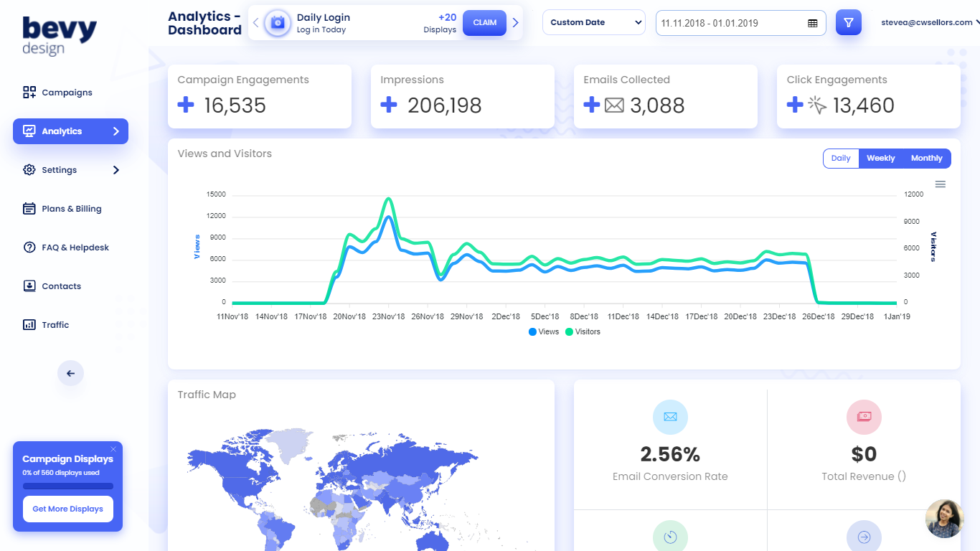Click the calendar icon in the date field
This screenshot has width=980, height=551.
812,23
